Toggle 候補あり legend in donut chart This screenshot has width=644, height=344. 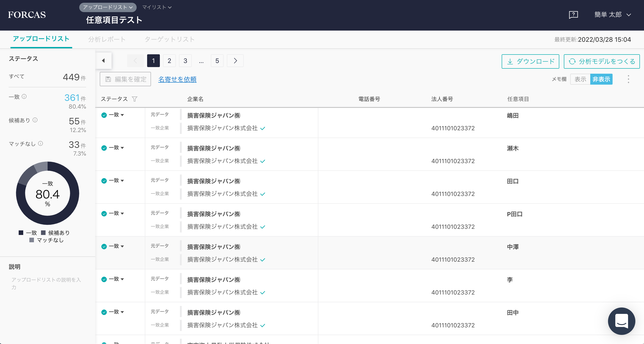pyautogui.click(x=55, y=233)
